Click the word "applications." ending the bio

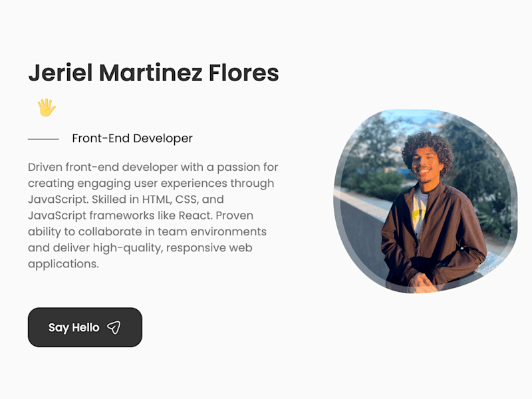pos(63,264)
